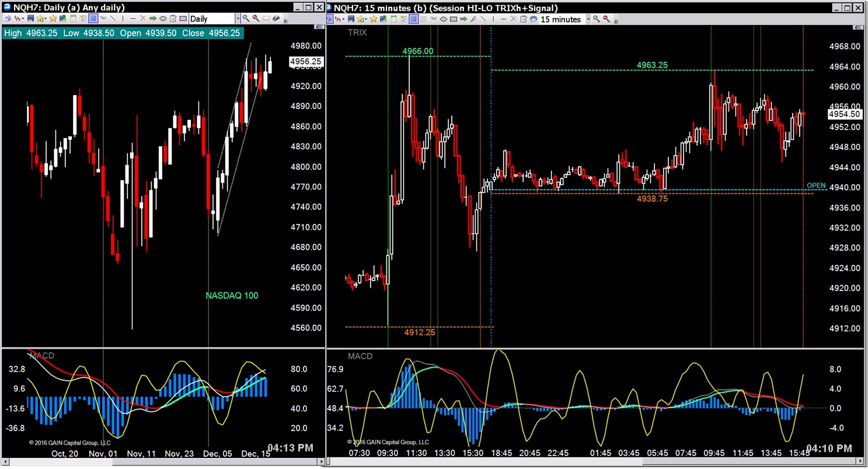Click the plain star icon in 15 minutes toolbar
This screenshot has width=868, height=469.
[374, 19]
